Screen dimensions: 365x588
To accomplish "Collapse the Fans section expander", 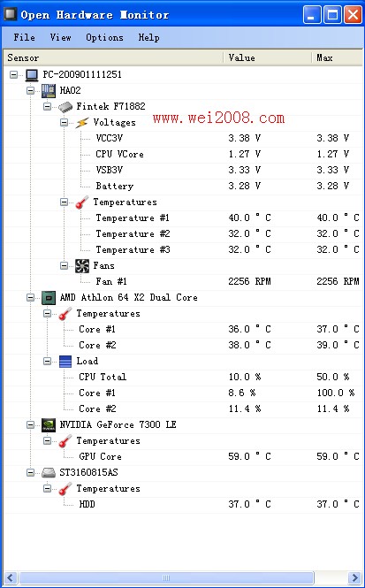I will click(x=65, y=266).
